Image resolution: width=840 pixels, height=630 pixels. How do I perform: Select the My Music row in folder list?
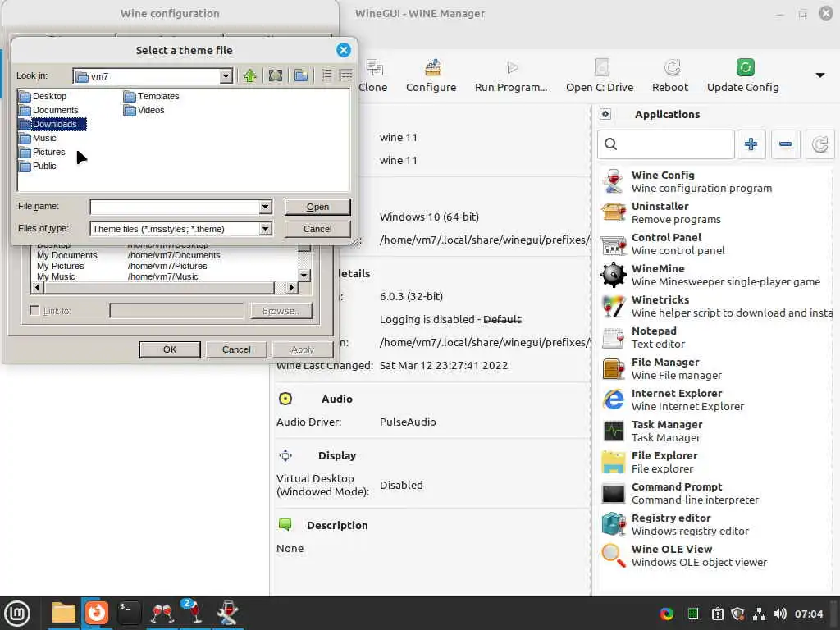click(163, 276)
